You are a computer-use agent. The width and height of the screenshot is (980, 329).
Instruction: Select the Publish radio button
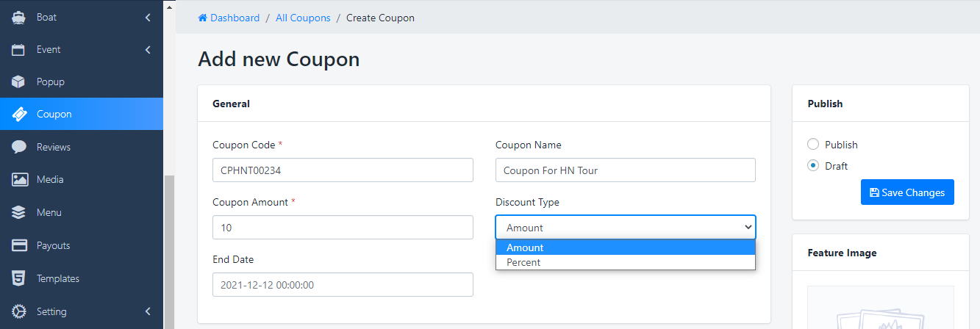[x=813, y=145]
